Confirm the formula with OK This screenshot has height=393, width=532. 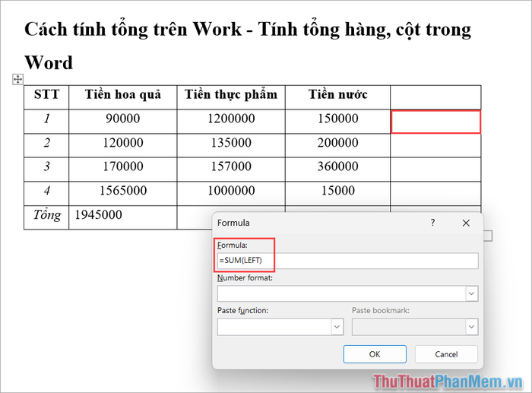pos(375,354)
